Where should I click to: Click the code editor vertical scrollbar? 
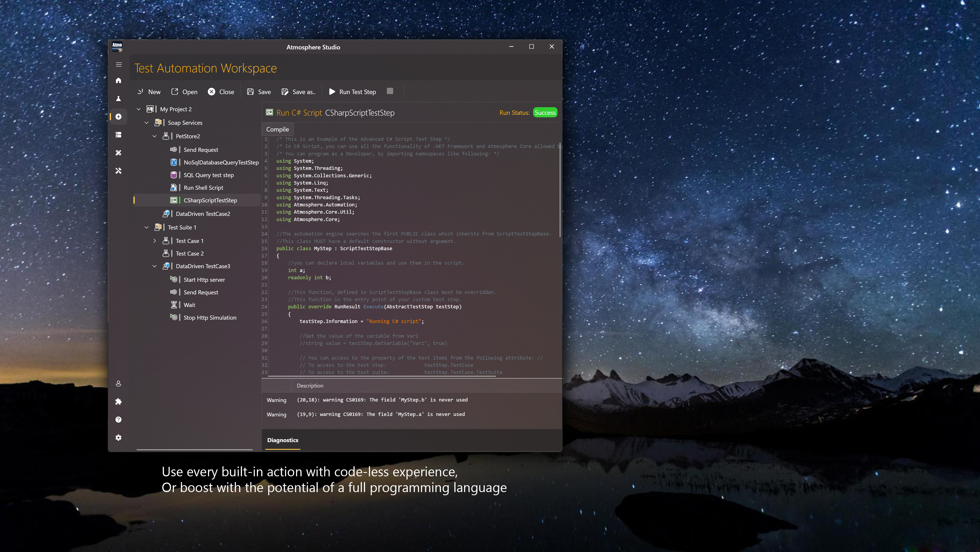[x=560, y=190]
